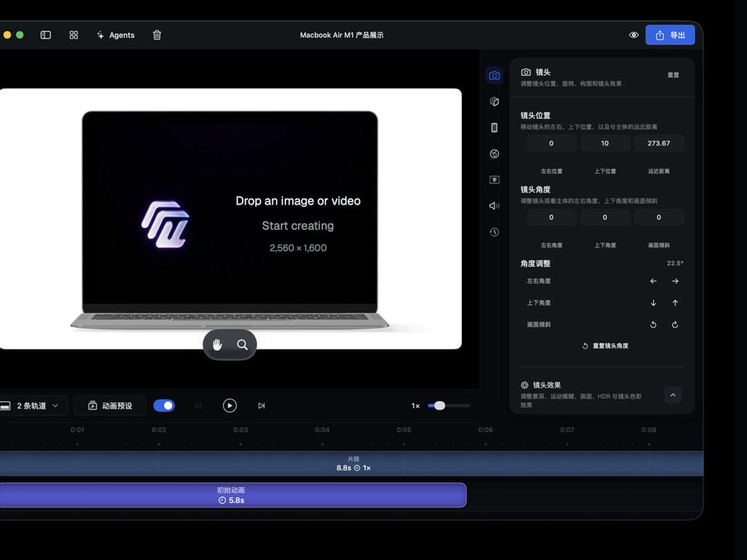Click the 0:01 timeline marker
Screen dimensions: 747x560
point(77,430)
